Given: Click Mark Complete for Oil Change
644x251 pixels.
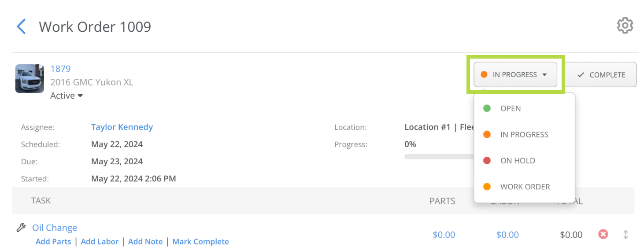Looking at the screenshot, I should point(200,241).
